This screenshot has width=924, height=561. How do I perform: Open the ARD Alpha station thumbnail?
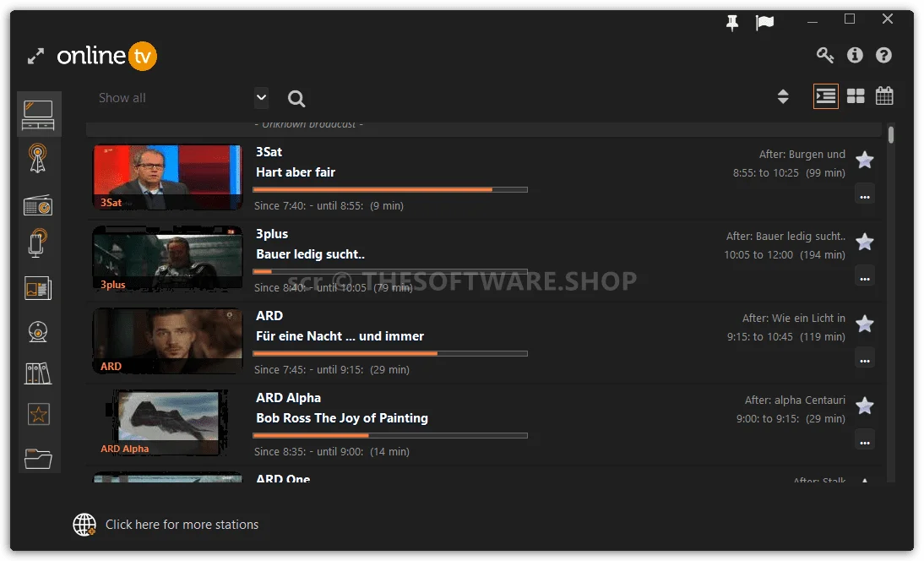pos(167,422)
